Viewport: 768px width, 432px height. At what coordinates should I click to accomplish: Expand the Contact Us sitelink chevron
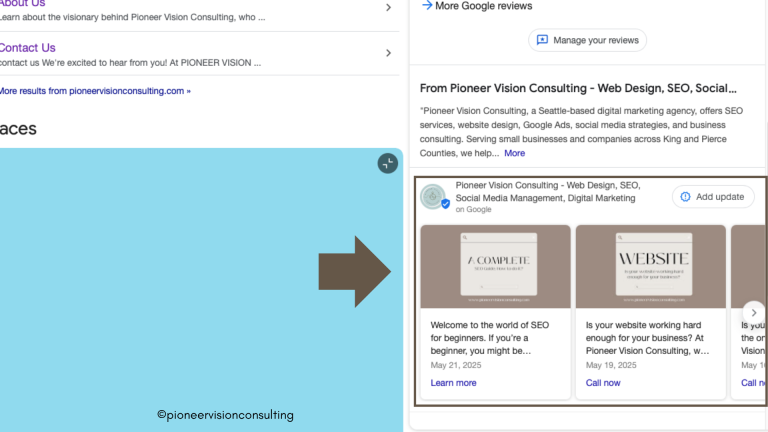point(388,53)
